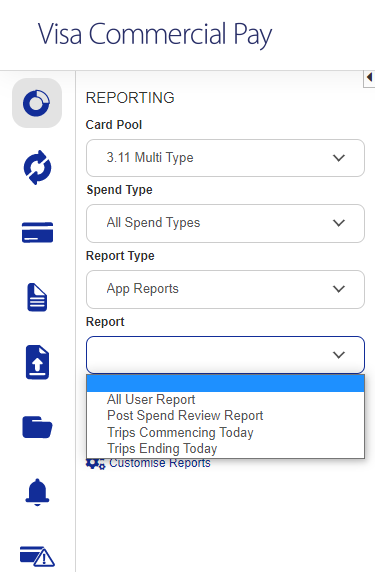Viewport: 375px width, 572px height.
Task: Open the Reporting pie chart icon
Action: 37,103
